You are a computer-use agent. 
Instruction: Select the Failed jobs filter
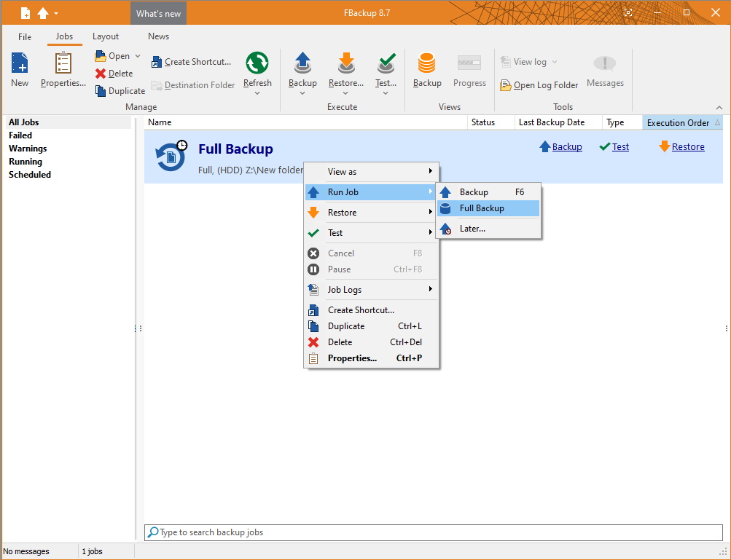tap(20, 135)
